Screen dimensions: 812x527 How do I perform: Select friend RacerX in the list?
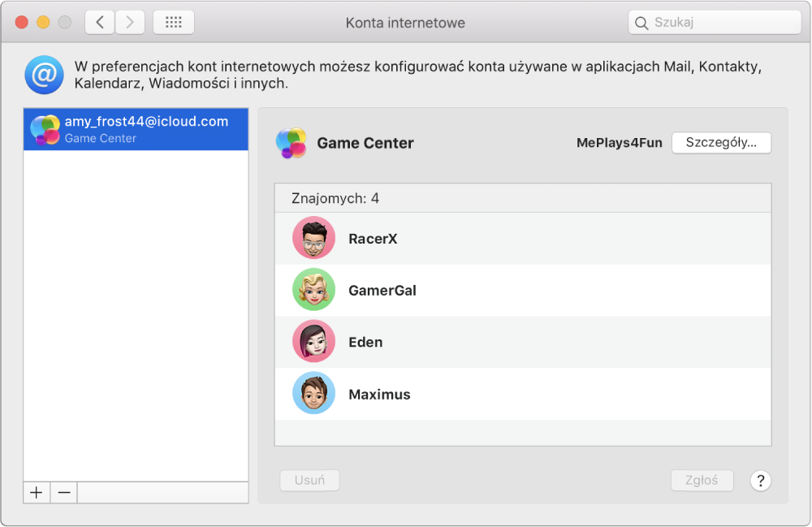click(523, 239)
